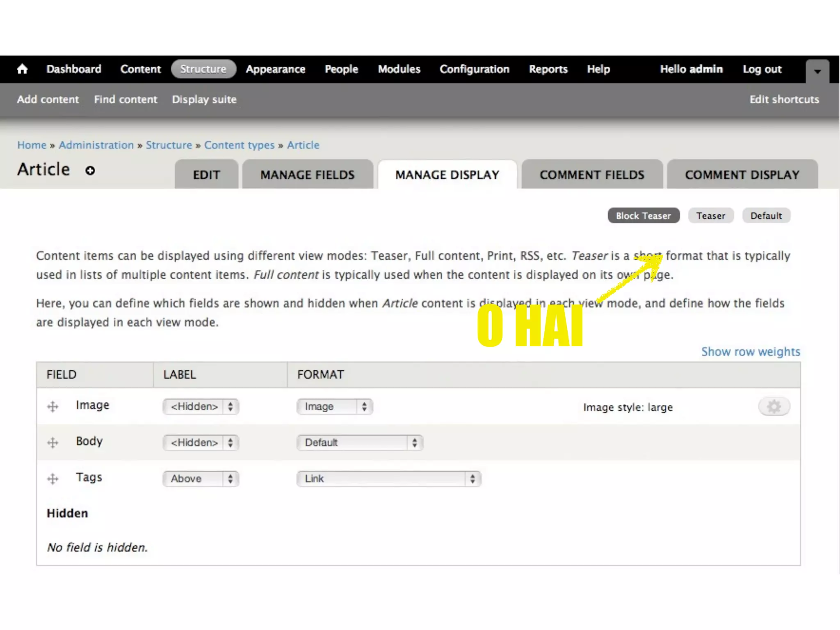
Task: Click the add-to-shortcuts plus icon beside Article
Action: [90, 171]
